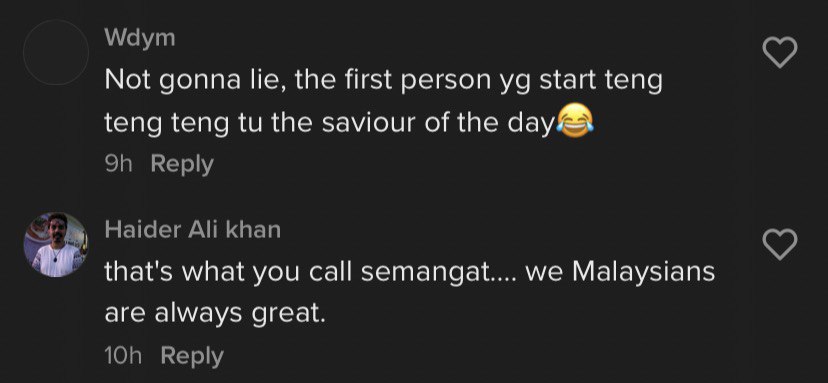Click the 9h timestamp
Viewport: 828px width, 383px height.
coord(118,164)
